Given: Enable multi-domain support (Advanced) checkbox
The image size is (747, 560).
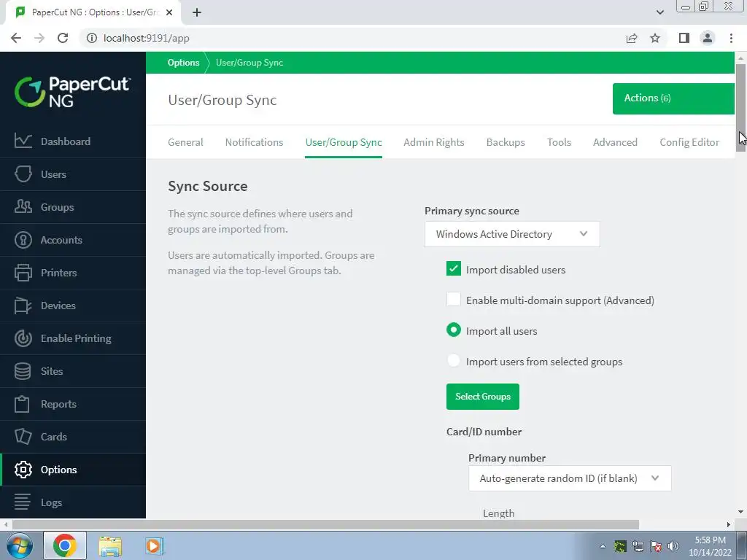Looking at the screenshot, I should tap(454, 300).
